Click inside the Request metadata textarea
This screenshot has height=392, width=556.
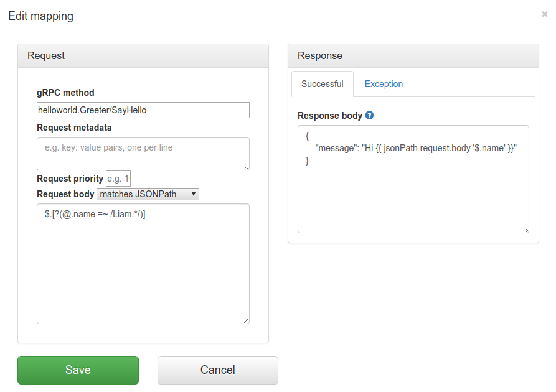pos(142,153)
